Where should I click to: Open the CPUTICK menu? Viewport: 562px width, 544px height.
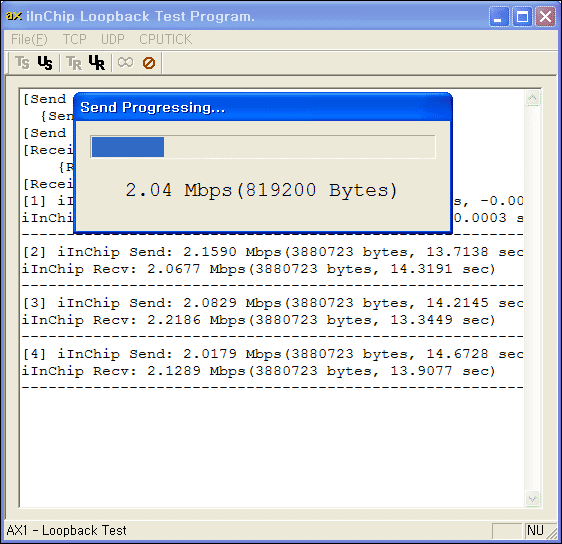click(x=166, y=39)
